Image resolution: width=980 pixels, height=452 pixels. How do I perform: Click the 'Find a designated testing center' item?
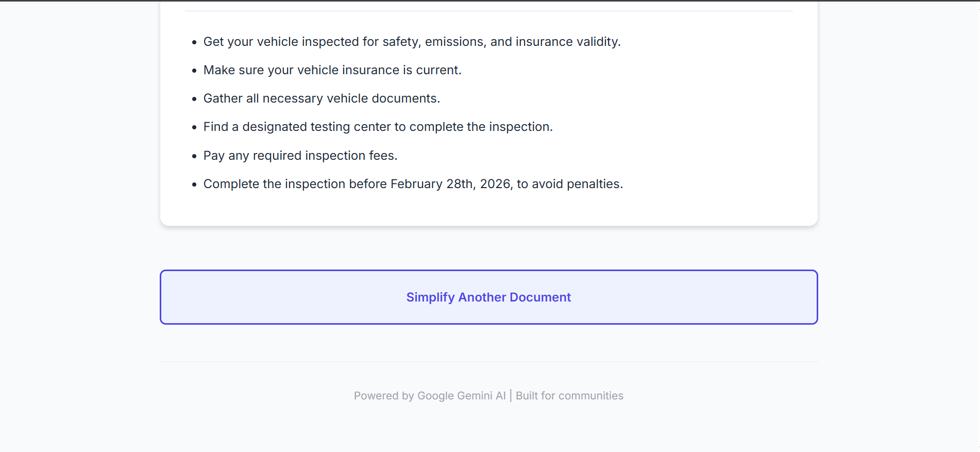pyautogui.click(x=378, y=127)
